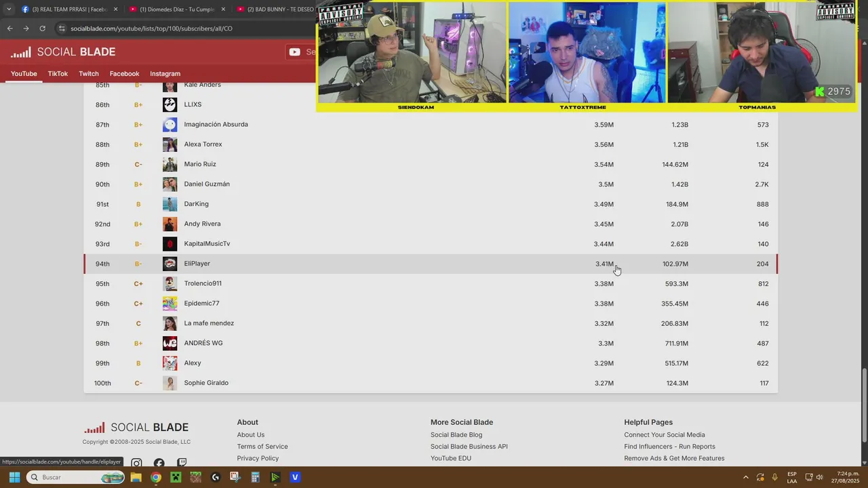This screenshot has height=488, width=868.
Task: Open Daniel Guzmán channel link
Action: [207, 184]
